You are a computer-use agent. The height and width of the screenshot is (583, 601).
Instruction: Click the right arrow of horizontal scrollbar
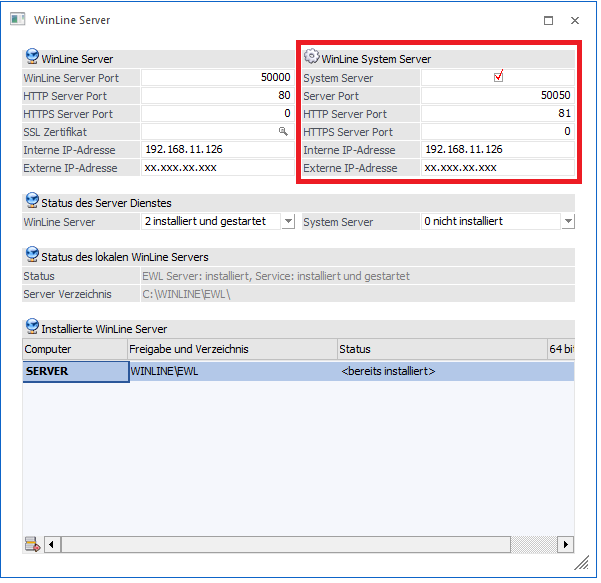point(565,545)
